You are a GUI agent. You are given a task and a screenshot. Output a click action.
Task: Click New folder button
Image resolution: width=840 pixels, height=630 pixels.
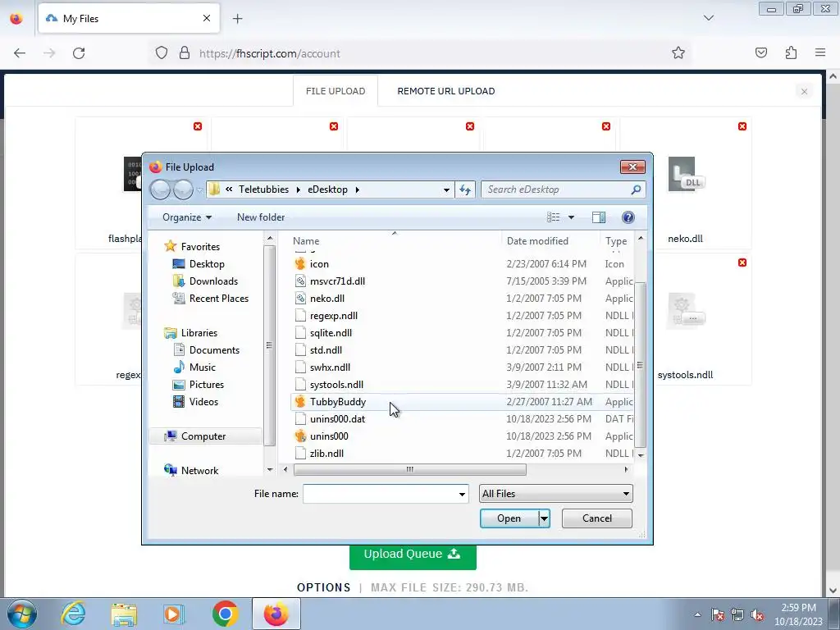(x=261, y=217)
